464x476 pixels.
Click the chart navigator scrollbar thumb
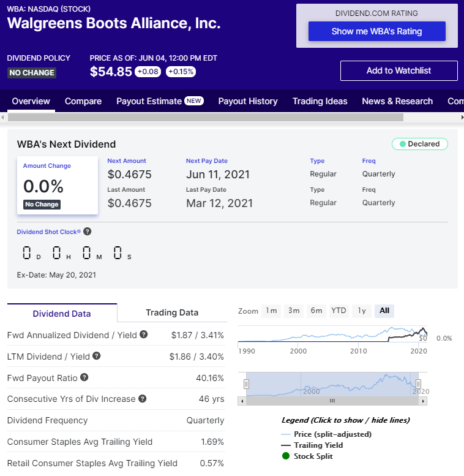[x=332, y=401]
